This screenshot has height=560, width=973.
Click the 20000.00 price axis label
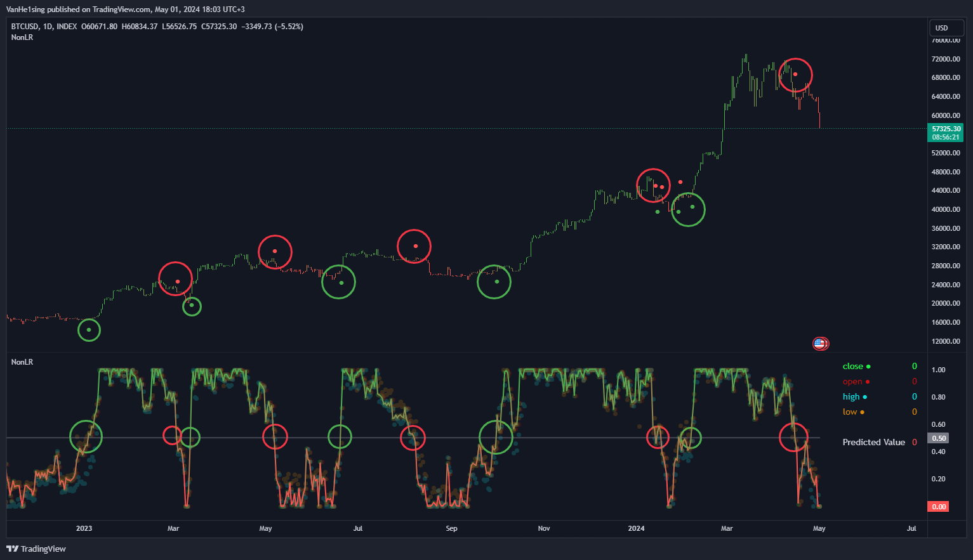946,303
